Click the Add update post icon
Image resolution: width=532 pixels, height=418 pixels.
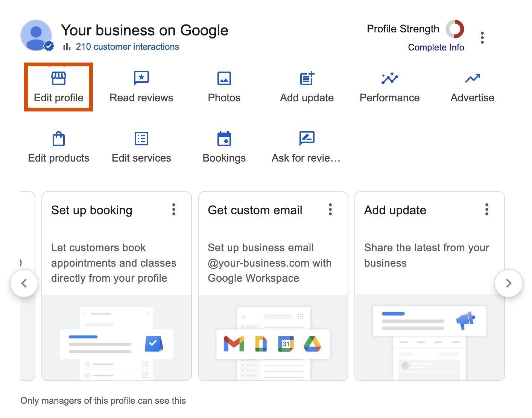tap(307, 78)
